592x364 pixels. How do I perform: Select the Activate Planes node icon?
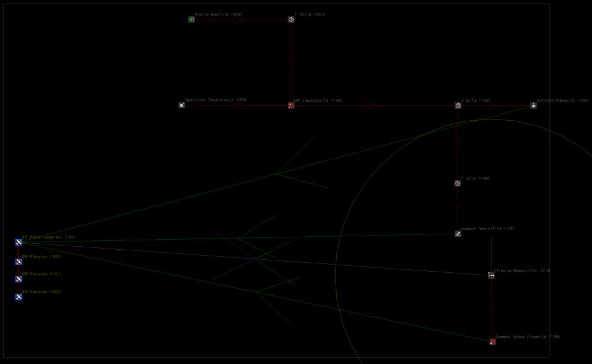tap(533, 105)
